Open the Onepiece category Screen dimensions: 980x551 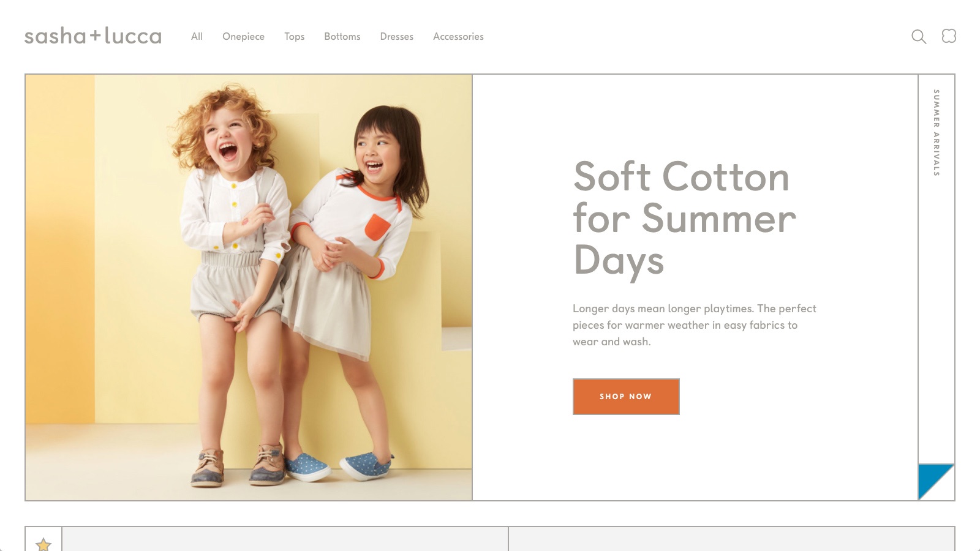tap(244, 37)
